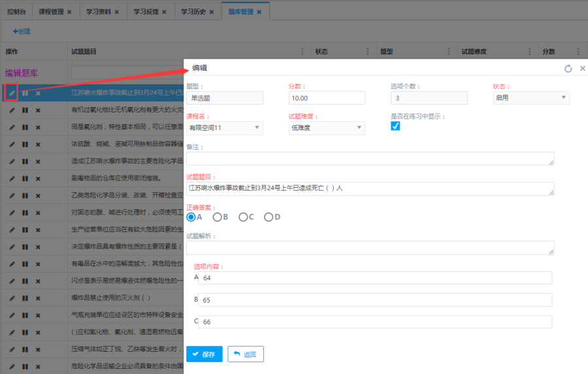
Task: Refresh the 编辑 dialog using the reload icon
Action: [x=568, y=69]
